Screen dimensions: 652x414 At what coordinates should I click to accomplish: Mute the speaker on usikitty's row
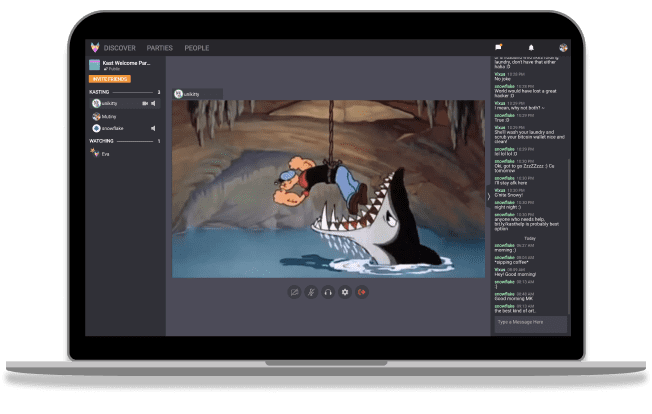coord(153,103)
